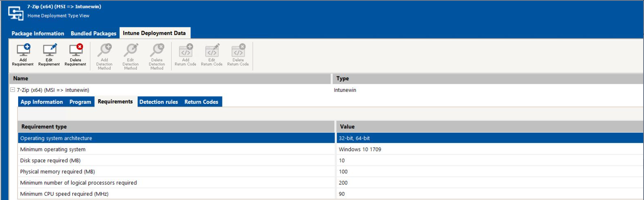This screenshot has width=644, height=200.
Task: Select the Minimum operating system row
Action: point(53,149)
